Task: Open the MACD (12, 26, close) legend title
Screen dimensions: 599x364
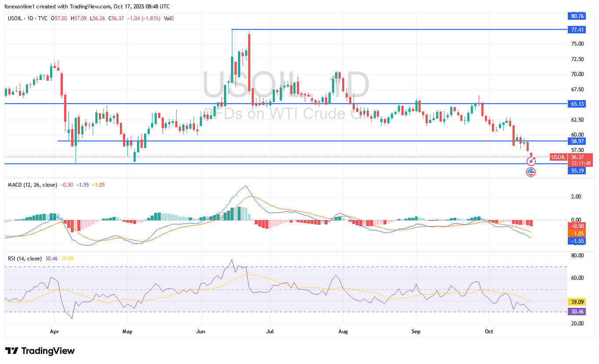Action: (x=32, y=185)
